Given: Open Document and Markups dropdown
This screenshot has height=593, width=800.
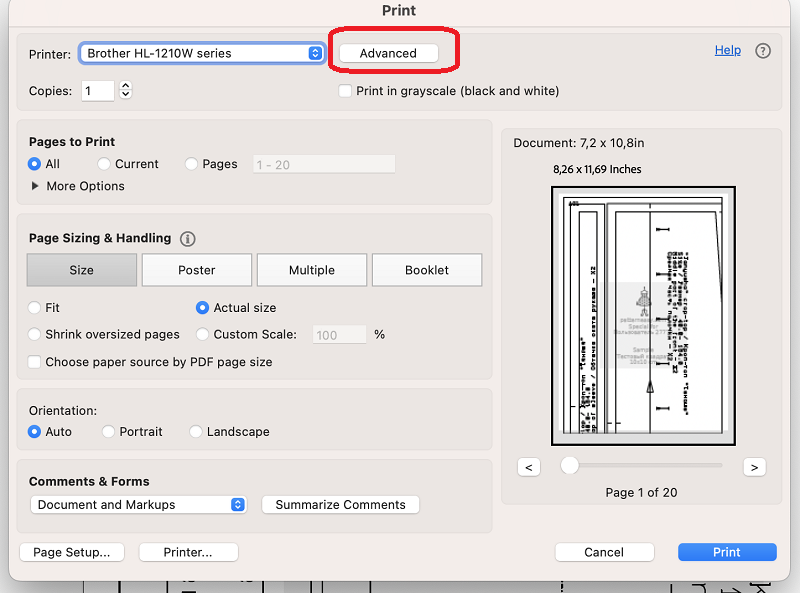Looking at the screenshot, I should click(x=138, y=505).
